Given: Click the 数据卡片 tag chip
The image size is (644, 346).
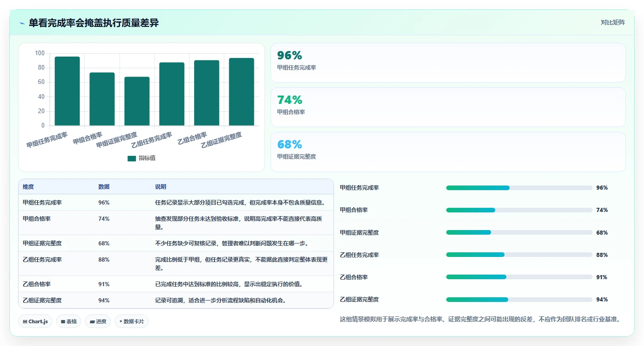Looking at the screenshot, I should [132, 321].
